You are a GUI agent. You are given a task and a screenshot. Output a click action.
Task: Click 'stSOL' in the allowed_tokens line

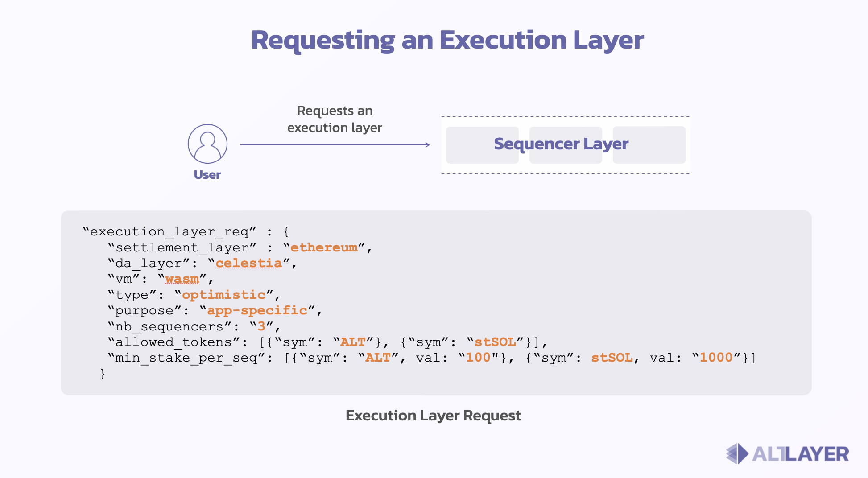(x=495, y=342)
